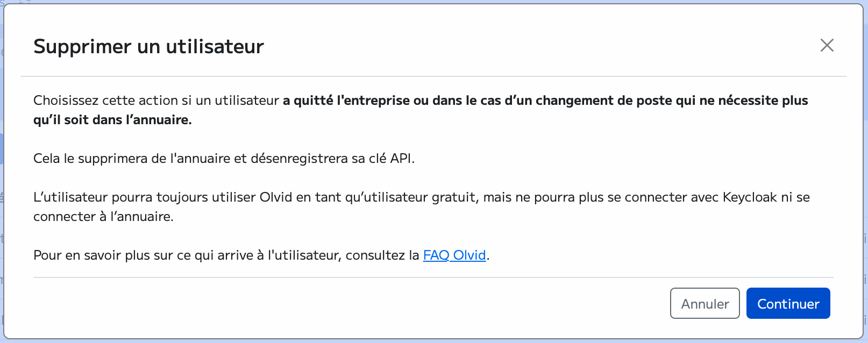This screenshot has height=343, width=868.
Task: Click the Annuler button
Action: click(x=705, y=304)
